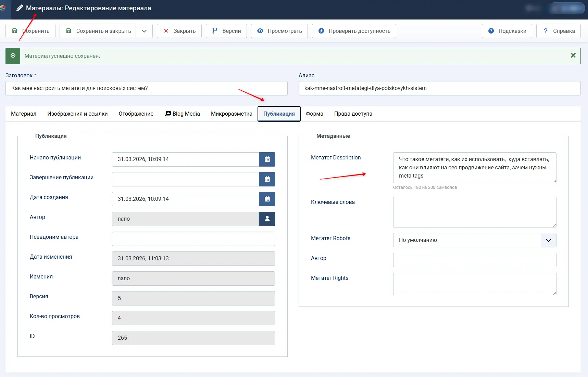Image resolution: width=588 pixels, height=377 pixels.
Task: Open the Blog Media tab
Action: [x=182, y=114]
